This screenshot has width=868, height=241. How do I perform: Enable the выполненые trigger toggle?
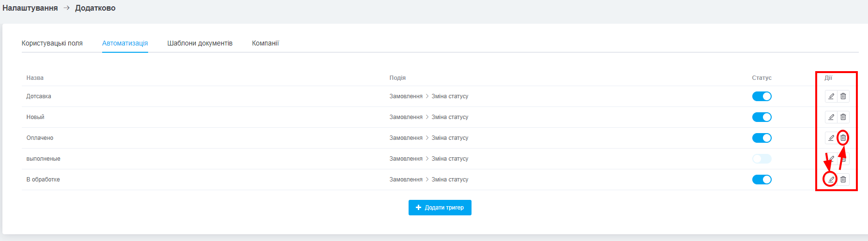(x=761, y=159)
